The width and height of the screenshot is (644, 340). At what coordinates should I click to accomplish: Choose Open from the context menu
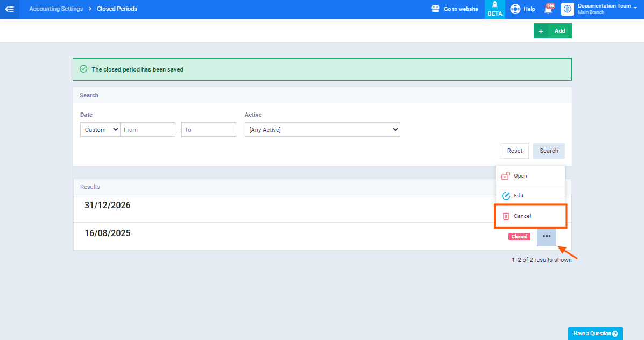(x=530, y=176)
